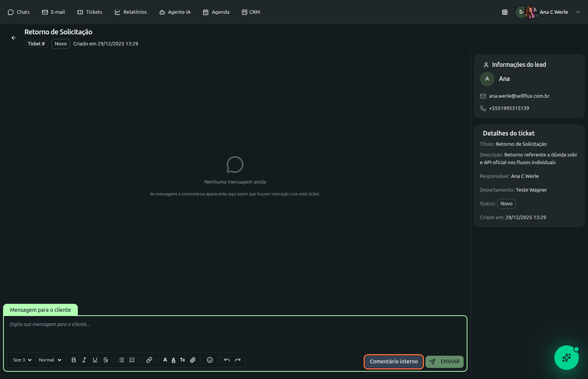The image size is (588, 379).
Task: Expand the Ana C Werle account menu
Action: 578,12
